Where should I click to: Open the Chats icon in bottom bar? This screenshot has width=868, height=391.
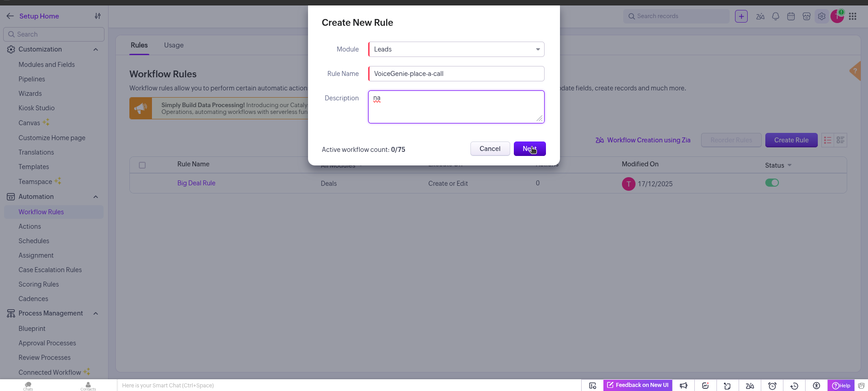(28, 386)
